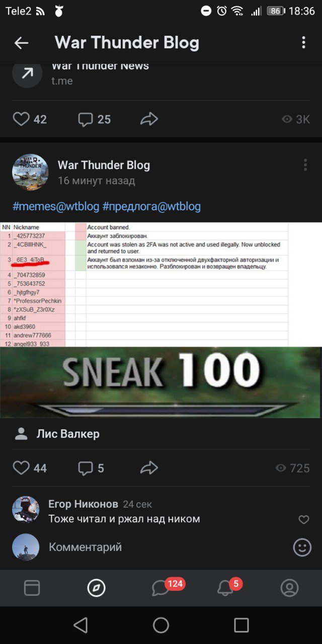Open the three-dot menu in the header
This screenshot has height=644, width=322.
click(303, 42)
